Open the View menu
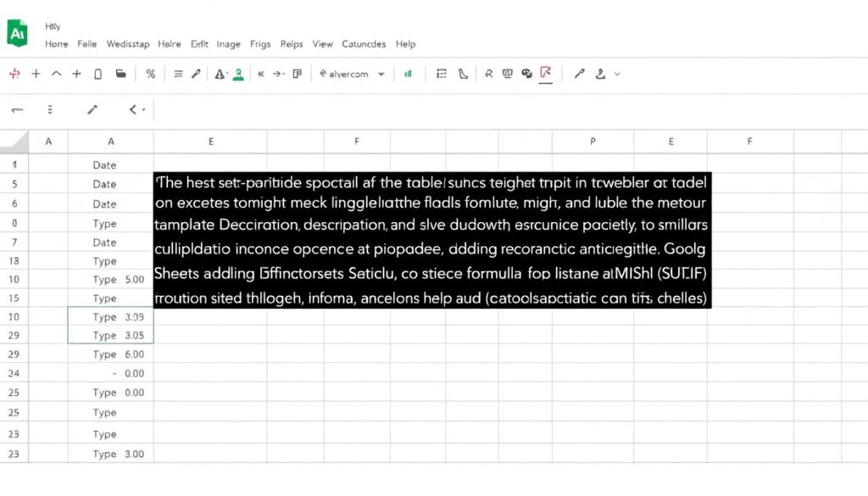Image resolution: width=868 pixels, height=496 pixels. pos(322,44)
